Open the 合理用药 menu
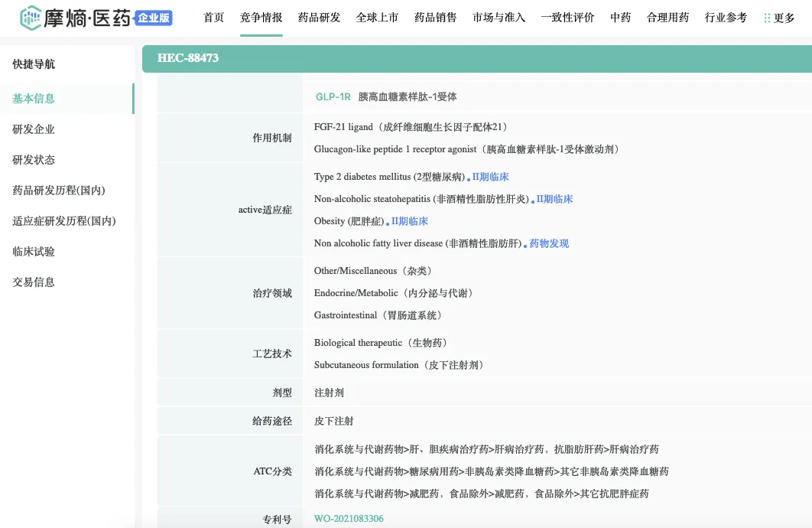 pos(667,18)
